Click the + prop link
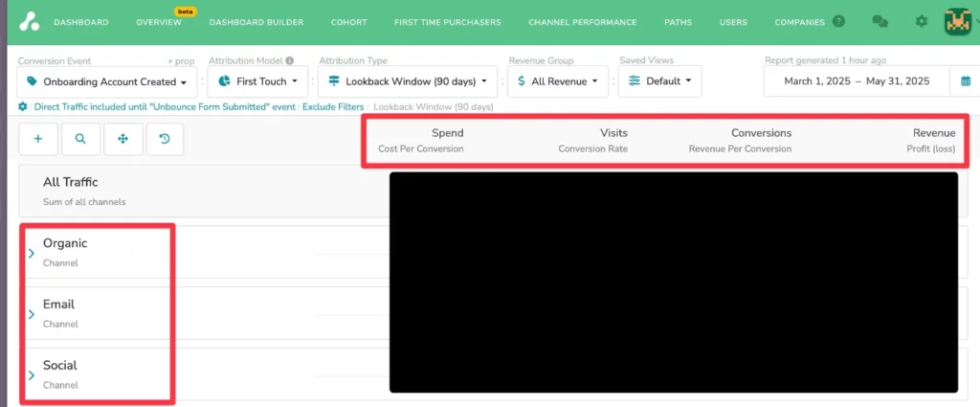Image resolution: width=980 pixels, height=407 pixels. coord(181,61)
